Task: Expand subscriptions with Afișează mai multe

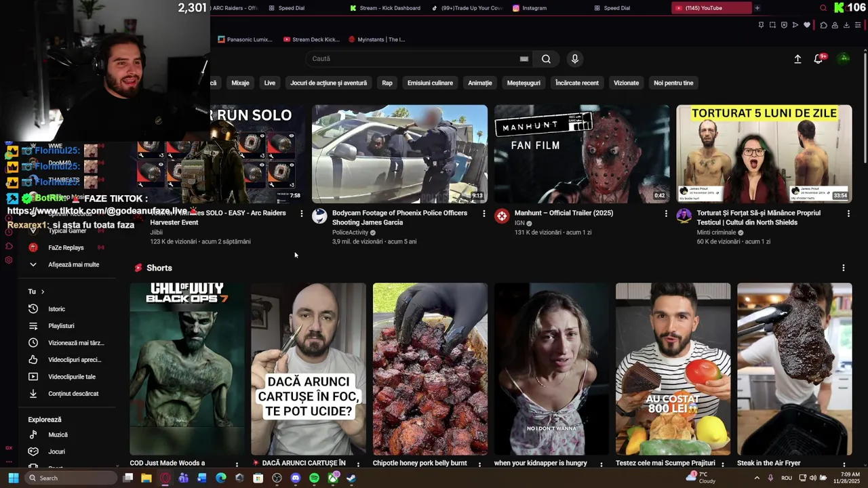Action: click(66, 264)
